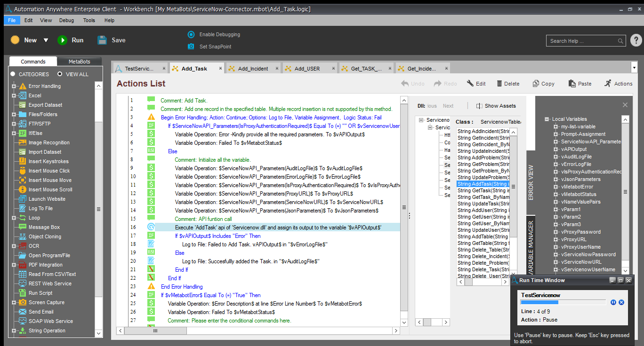Click the Actions button

618,84
